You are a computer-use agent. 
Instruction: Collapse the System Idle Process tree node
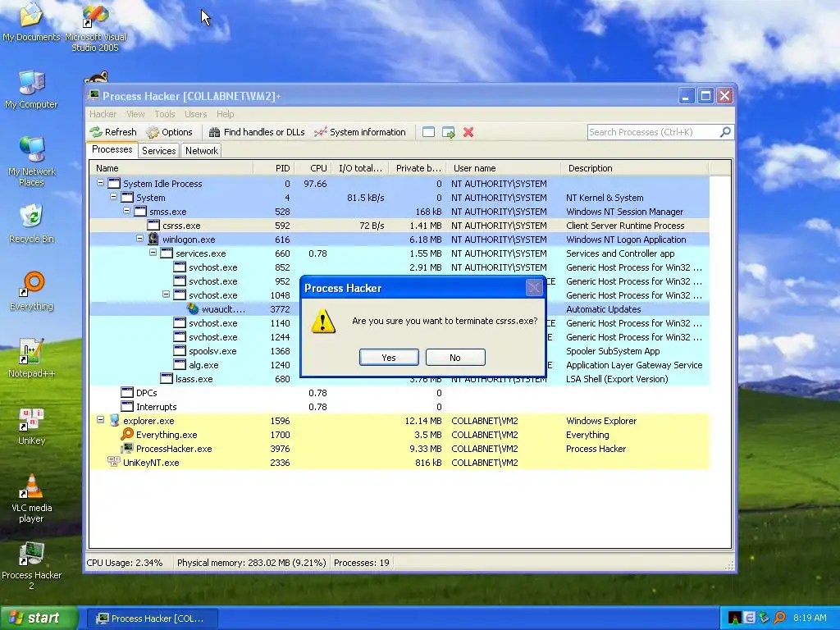pyautogui.click(x=100, y=183)
